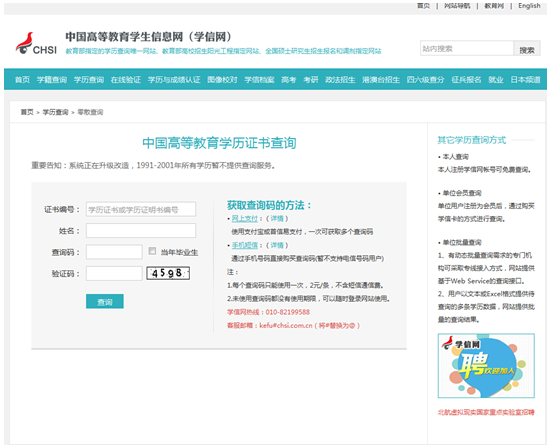Click the 搜索 search button
The image size is (547, 445).
[x=527, y=49]
